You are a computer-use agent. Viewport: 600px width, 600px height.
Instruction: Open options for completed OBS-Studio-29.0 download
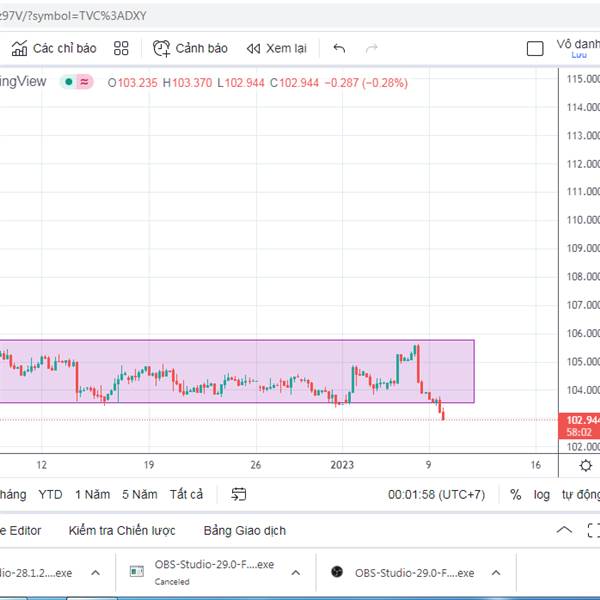[x=496, y=573]
